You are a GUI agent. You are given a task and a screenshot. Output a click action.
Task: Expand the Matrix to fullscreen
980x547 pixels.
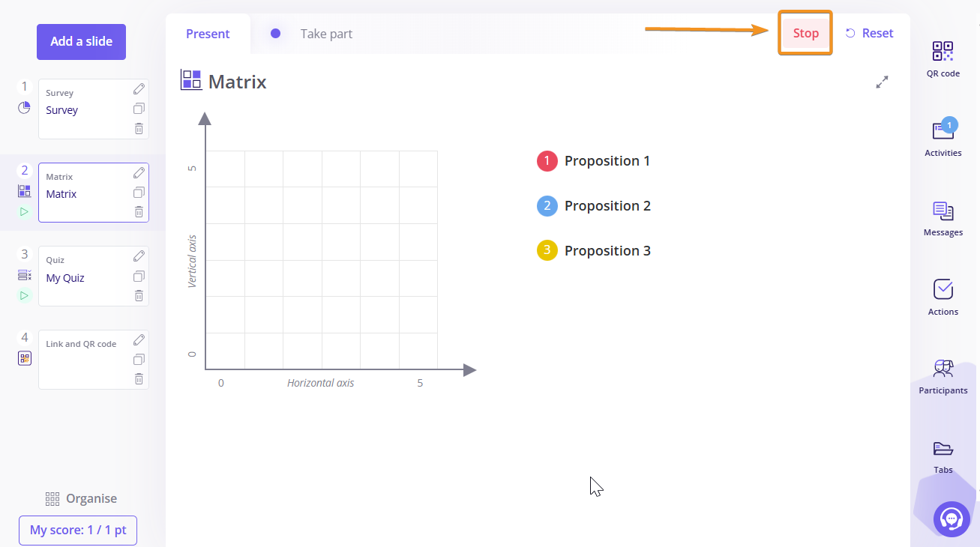point(882,82)
